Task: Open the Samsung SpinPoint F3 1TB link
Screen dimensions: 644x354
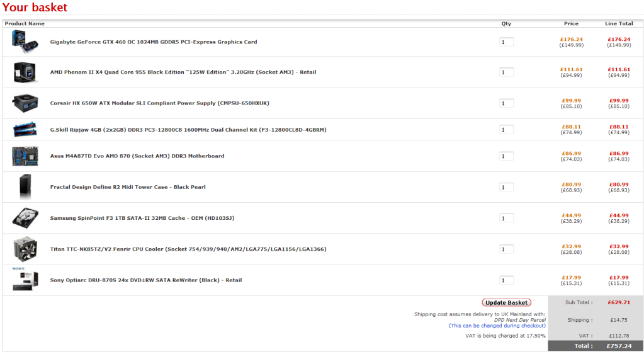Action: [142, 218]
